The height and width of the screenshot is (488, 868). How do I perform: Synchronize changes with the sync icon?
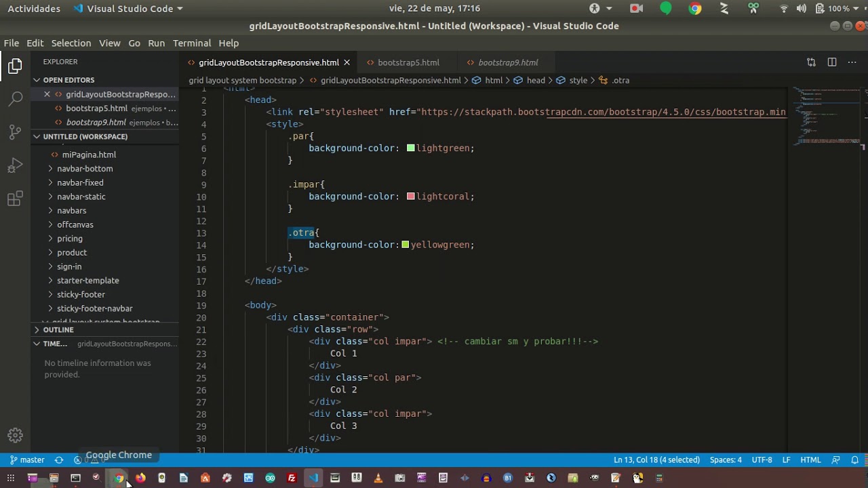coord(59,460)
